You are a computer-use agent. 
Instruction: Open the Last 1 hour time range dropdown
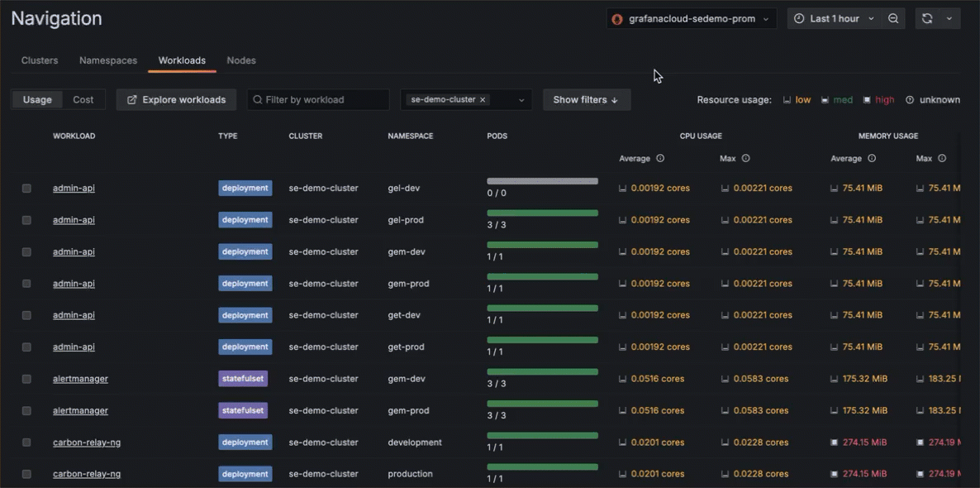(x=834, y=17)
